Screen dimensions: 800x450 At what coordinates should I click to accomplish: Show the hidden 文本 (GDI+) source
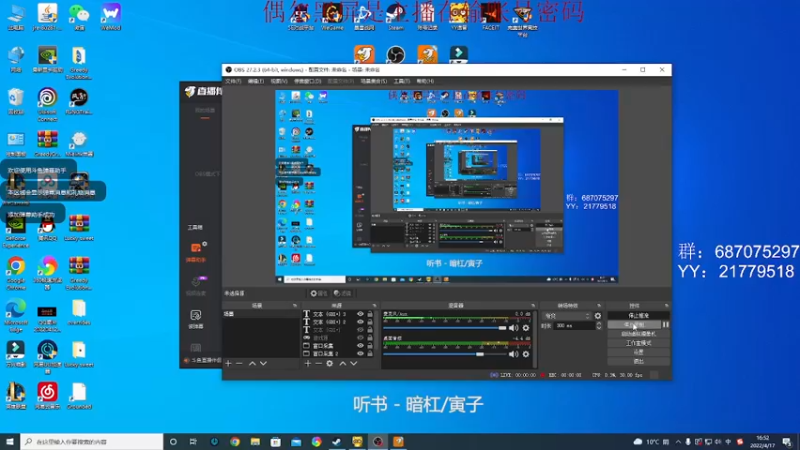click(360, 330)
